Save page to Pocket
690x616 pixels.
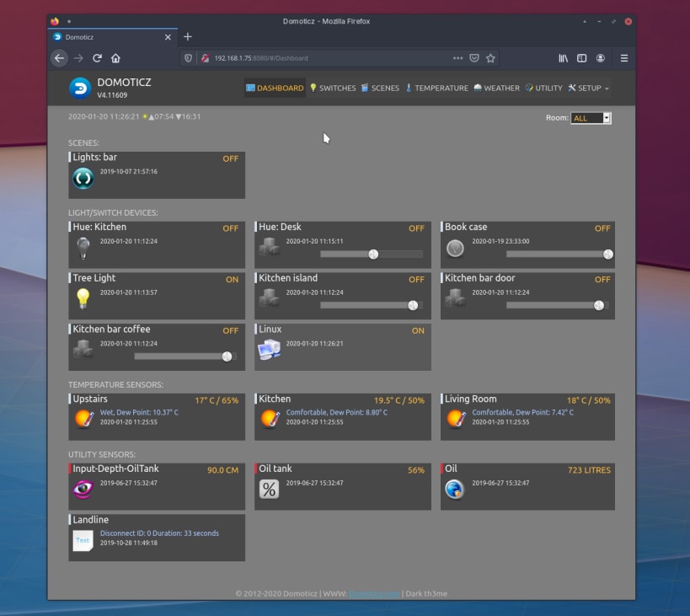[474, 58]
